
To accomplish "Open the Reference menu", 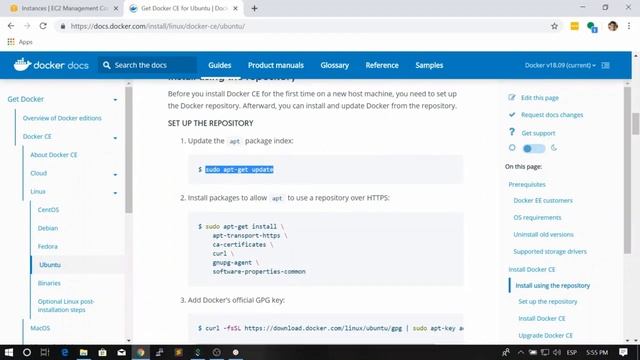I will pyautogui.click(x=382, y=65).
